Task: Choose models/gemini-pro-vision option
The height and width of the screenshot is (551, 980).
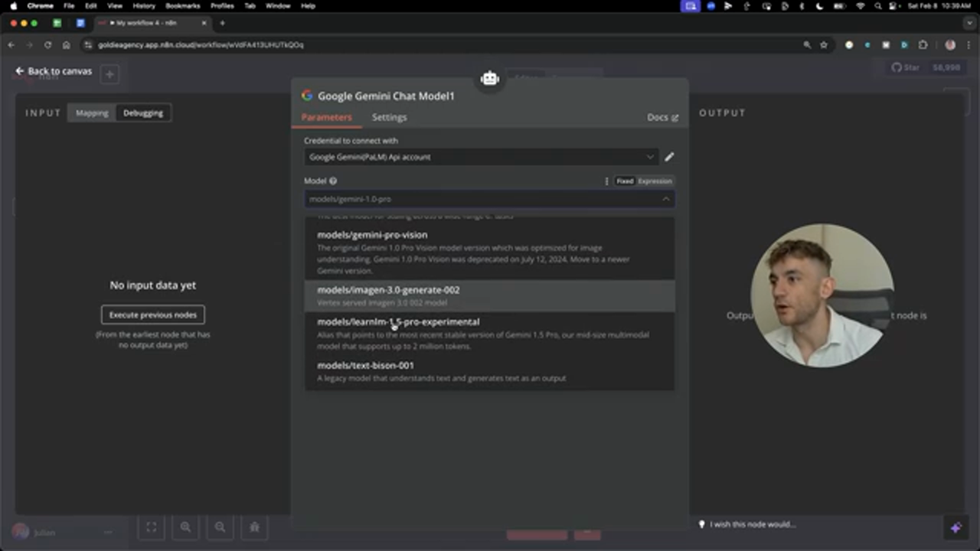Action: 490,252
